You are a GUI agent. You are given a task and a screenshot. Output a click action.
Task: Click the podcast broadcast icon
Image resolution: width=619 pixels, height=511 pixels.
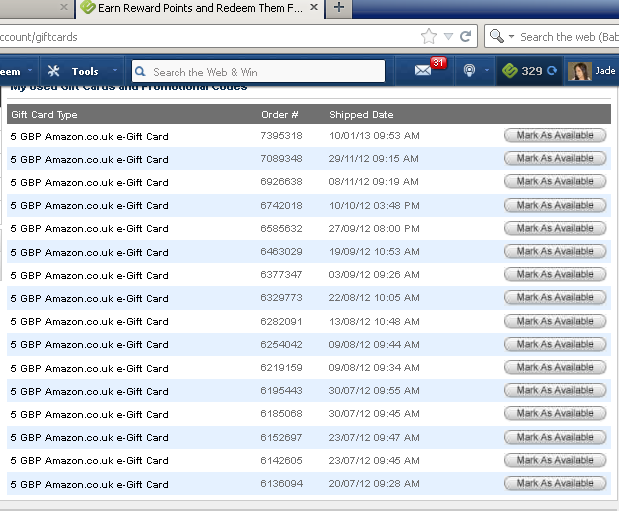(469, 71)
